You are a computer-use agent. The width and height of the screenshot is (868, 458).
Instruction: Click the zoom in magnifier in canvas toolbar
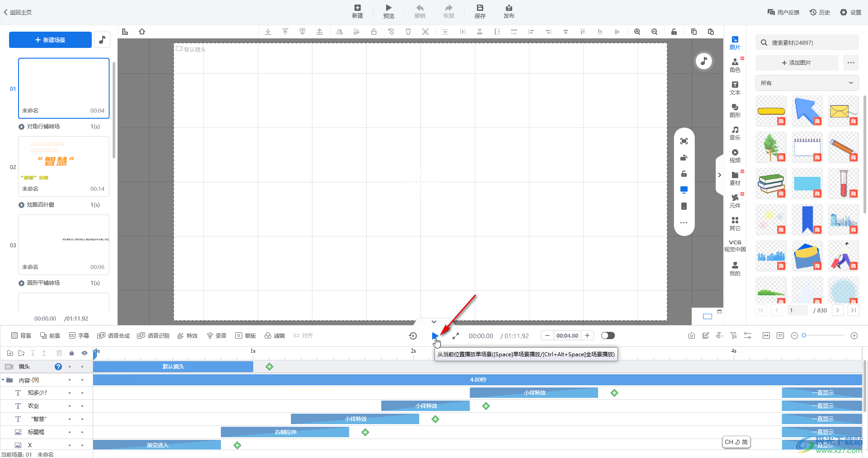[637, 32]
